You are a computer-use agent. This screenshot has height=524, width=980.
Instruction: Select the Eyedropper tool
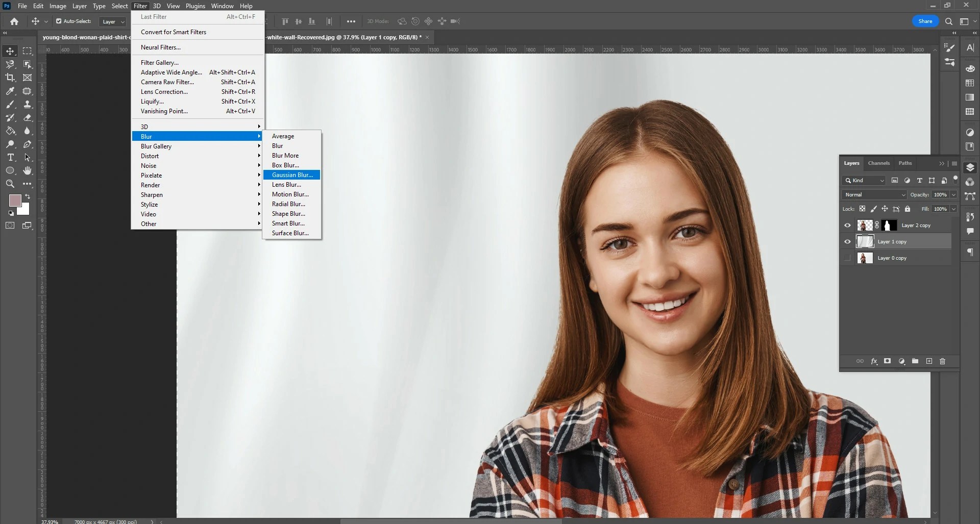click(10, 91)
